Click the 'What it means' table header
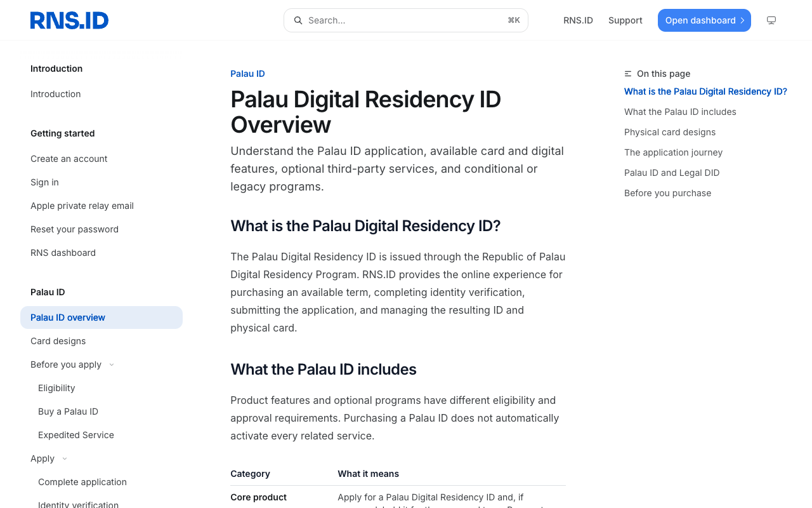 pyautogui.click(x=368, y=474)
